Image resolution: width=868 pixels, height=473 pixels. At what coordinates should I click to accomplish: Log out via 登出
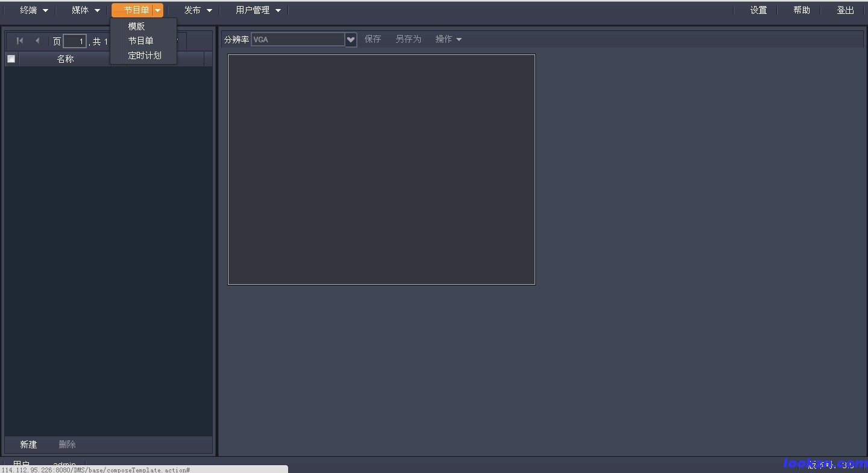[845, 10]
